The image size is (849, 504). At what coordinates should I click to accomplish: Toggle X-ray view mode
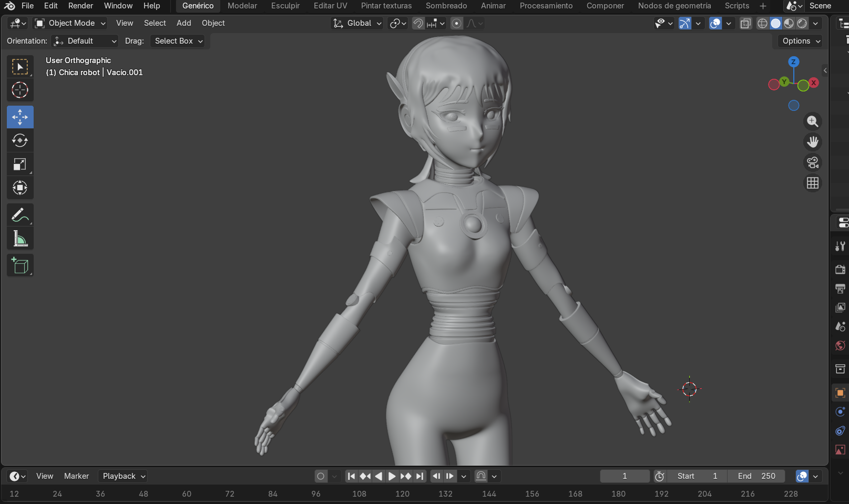(x=745, y=23)
